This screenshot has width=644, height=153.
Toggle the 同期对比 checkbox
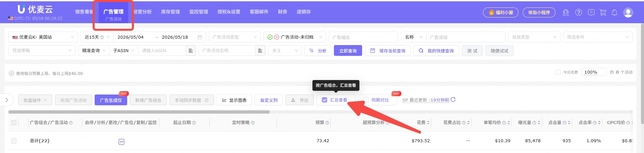coord(366,100)
